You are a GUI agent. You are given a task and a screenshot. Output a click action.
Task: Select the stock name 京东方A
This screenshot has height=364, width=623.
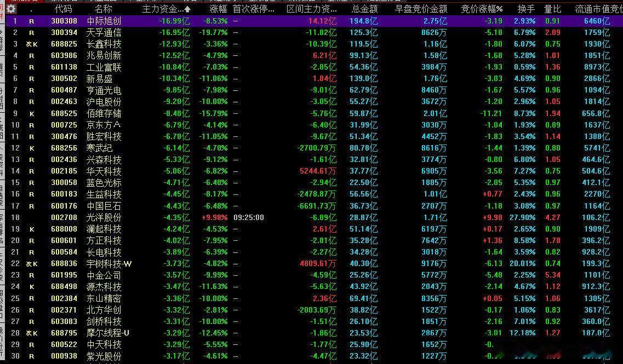pos(104,125)
